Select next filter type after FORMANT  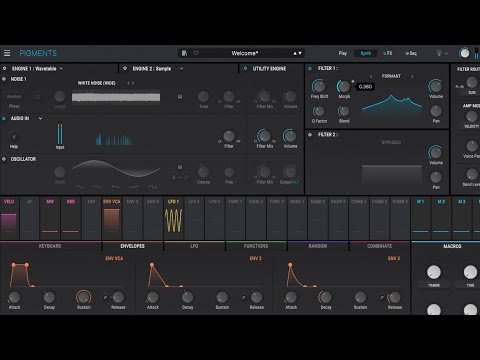click(412, 76)
